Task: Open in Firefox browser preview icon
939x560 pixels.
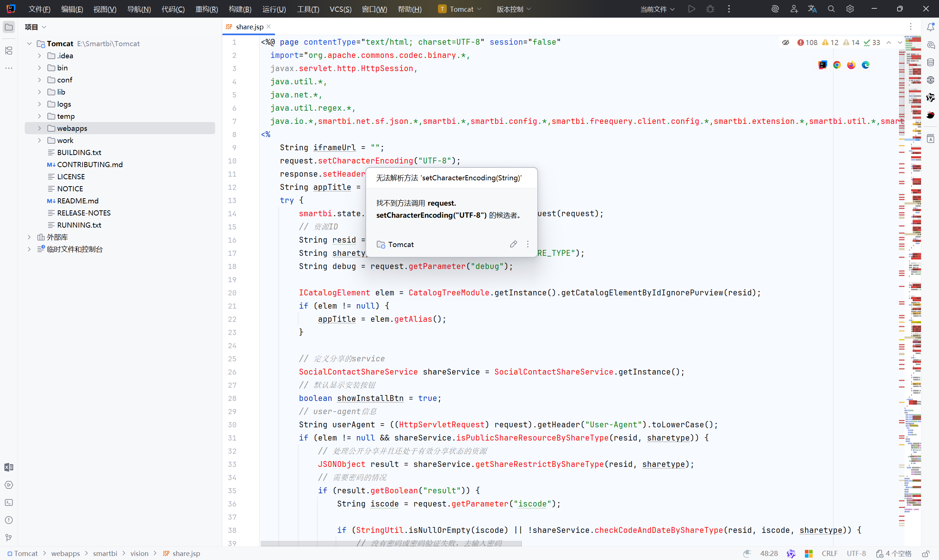Action: pyautogui.click(x=851, y=65)
